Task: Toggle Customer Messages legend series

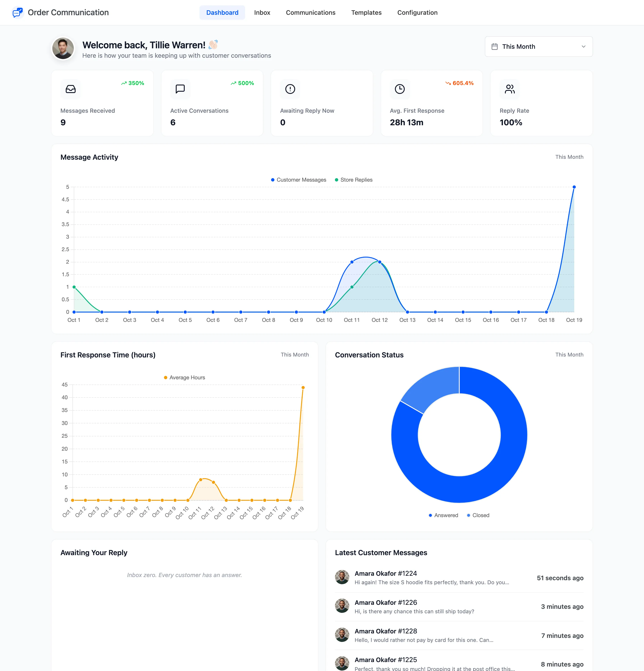Action: click(x=298, y=180)
